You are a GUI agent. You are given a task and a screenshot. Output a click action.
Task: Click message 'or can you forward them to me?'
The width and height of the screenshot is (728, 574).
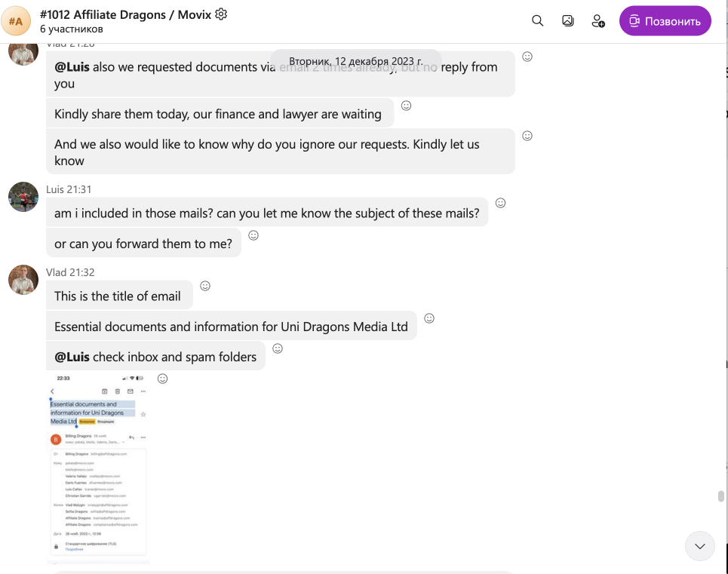(x=143, y=243)
